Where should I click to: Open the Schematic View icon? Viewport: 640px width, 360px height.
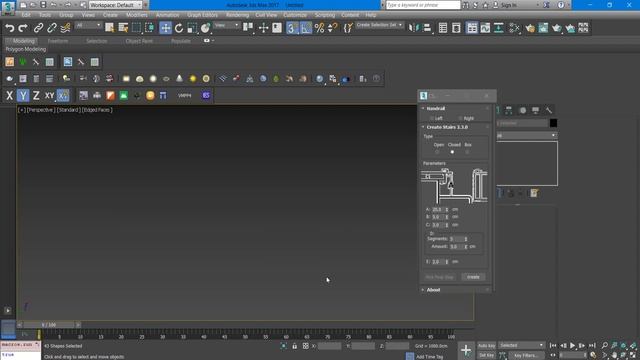coord(499,28)
